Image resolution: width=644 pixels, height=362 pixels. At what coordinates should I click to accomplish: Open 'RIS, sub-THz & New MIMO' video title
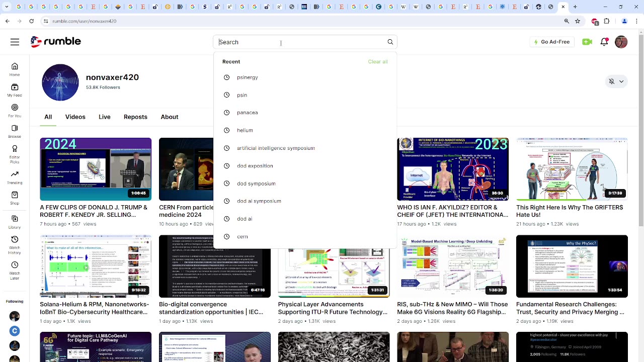pos(452,308)
